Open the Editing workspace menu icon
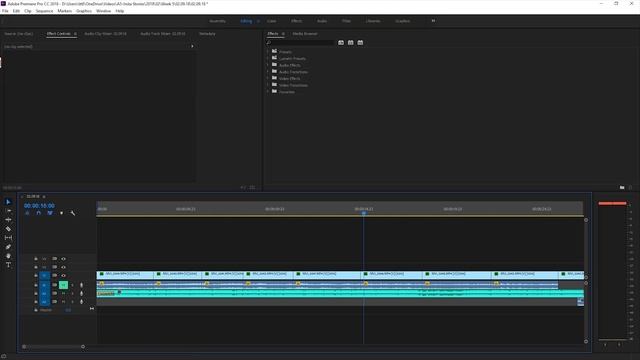Screen dimensions: 640x360 (258, 21)
